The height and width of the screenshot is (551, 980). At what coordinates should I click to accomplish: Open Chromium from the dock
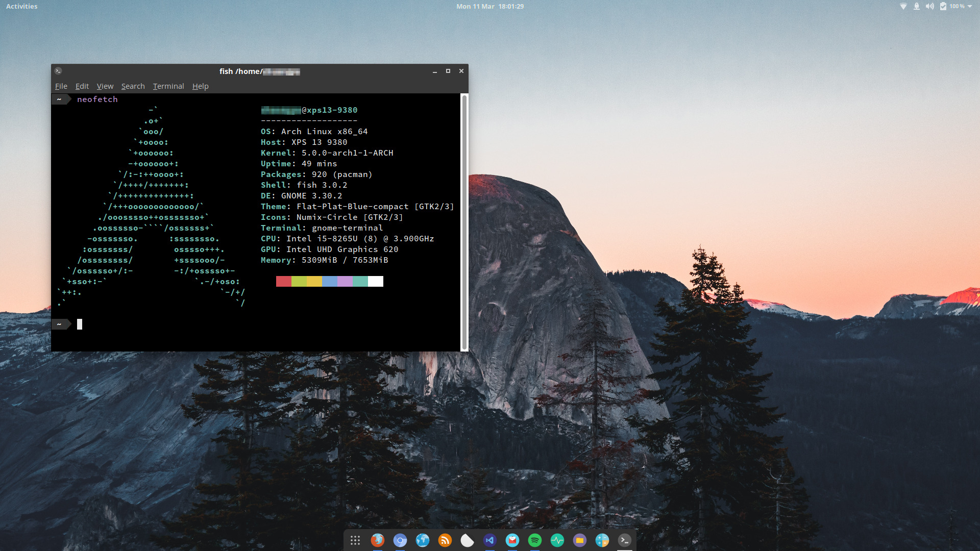[400, 540]
